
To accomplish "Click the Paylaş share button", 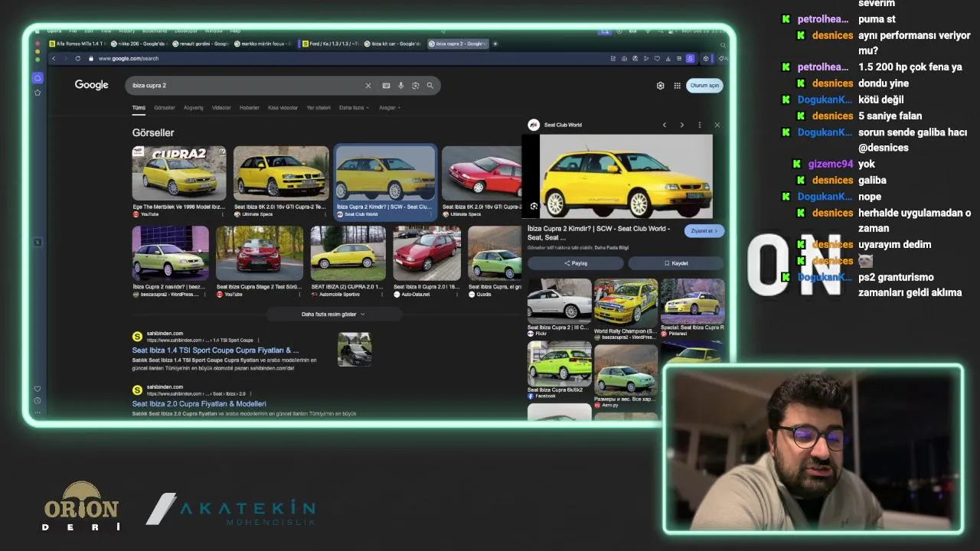I will [576, 263].
